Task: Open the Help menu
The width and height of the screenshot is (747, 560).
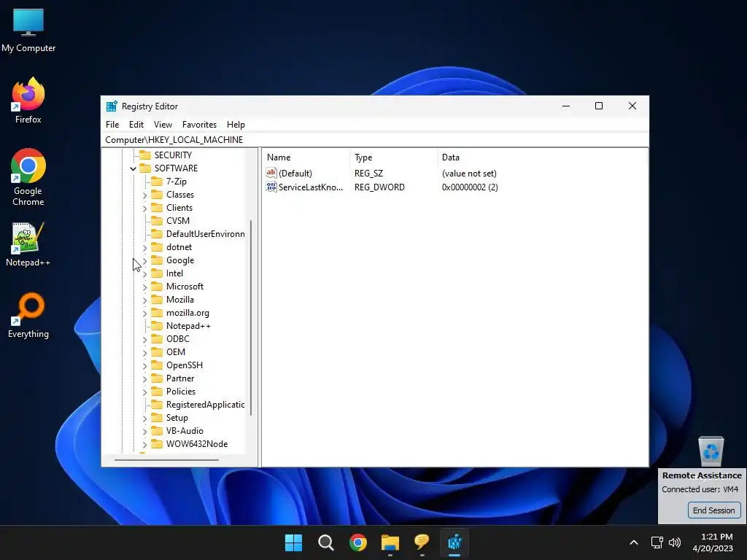Action: click(x=236, y=124)
